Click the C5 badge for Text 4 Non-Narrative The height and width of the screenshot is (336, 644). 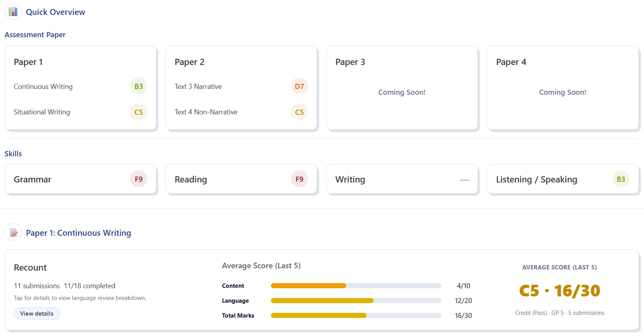click(299, 112)
